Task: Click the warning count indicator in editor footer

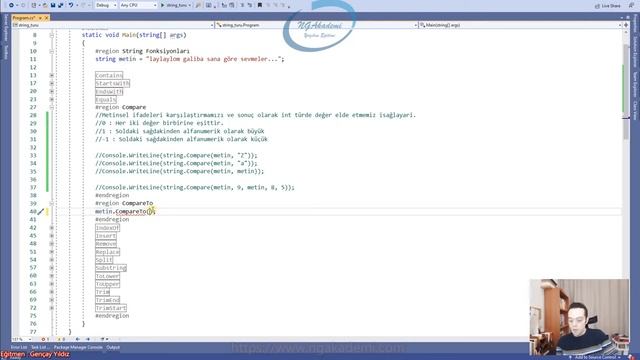Action: tap(61, 339)
